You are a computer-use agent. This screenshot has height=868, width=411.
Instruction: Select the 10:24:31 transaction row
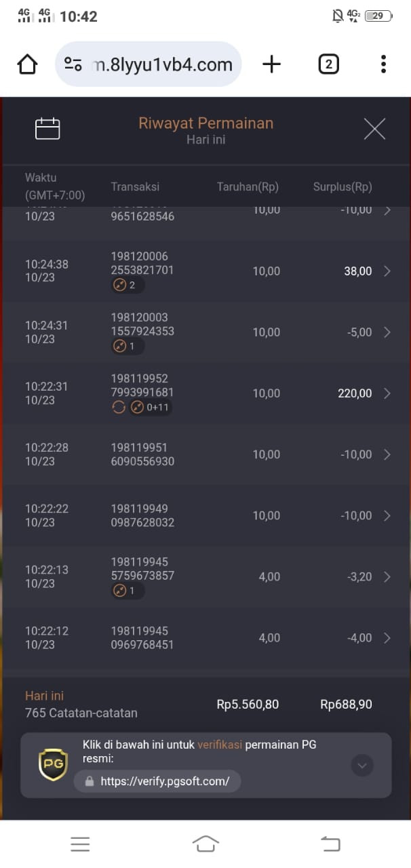coord(206,332)
